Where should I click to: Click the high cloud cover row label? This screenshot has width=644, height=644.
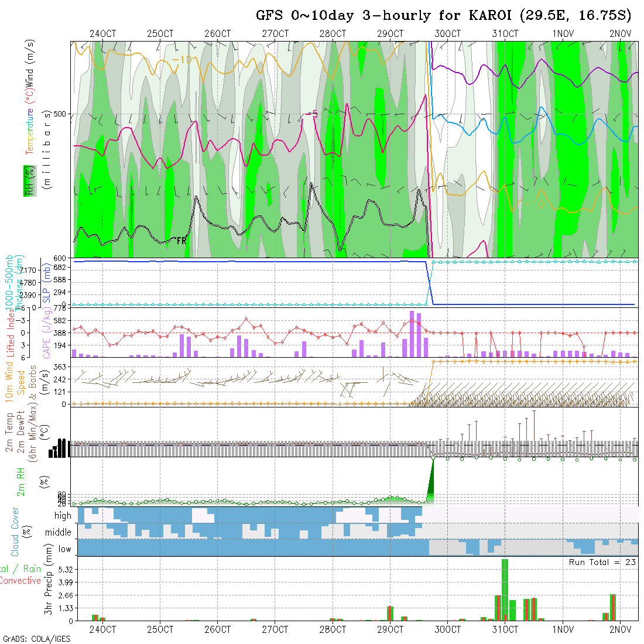click(x=63, y=516)
